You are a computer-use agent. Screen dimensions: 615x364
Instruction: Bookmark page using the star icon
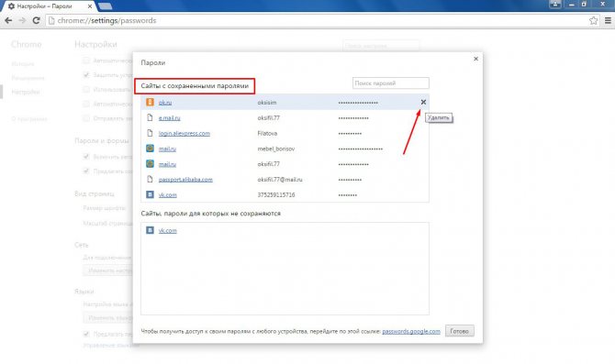593,20
